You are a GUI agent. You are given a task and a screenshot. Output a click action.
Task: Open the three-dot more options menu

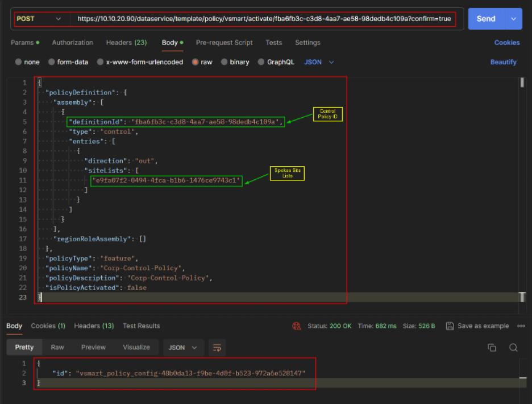521,326
